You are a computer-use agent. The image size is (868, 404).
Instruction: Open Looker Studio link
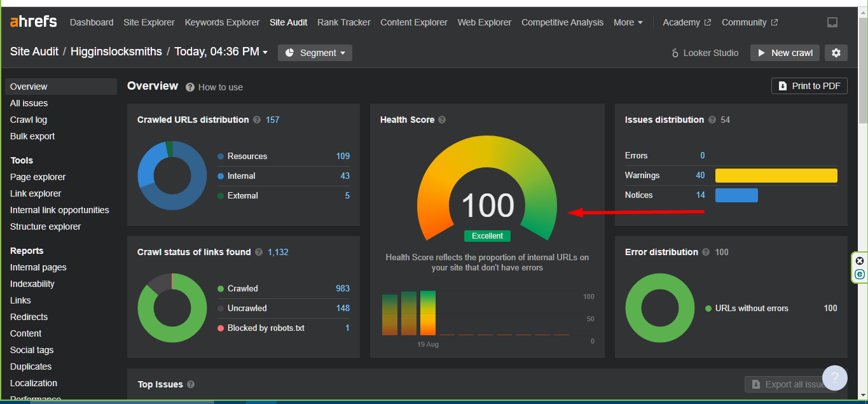[705, 53]
